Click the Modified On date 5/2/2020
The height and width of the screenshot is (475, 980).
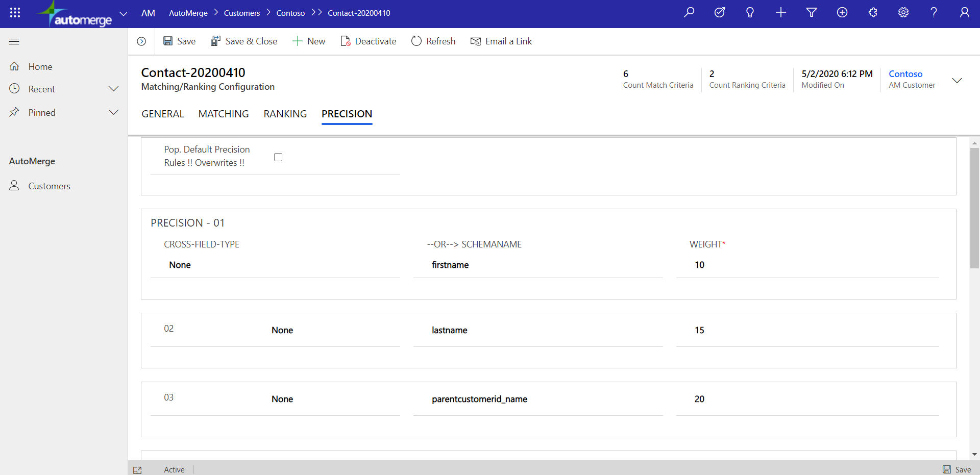[x=837, y=74]
